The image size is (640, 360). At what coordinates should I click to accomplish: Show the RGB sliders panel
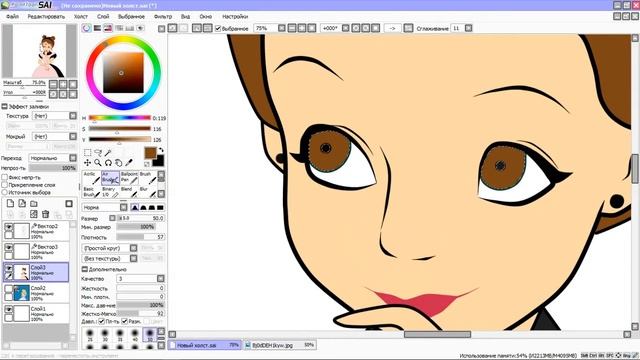point(97,28)
